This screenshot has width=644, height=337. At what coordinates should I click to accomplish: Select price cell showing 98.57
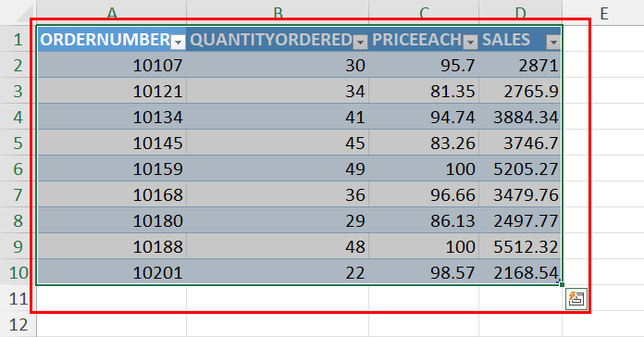pos(424,271)
